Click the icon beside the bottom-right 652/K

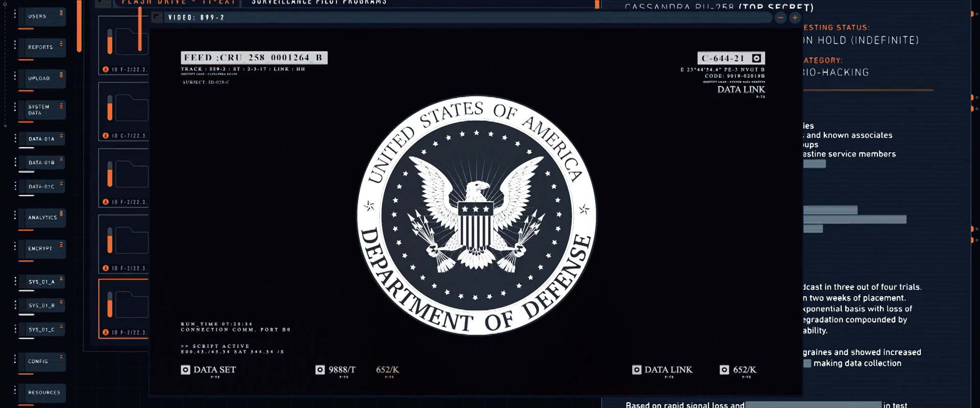pyautogui.click(x=724, y=370)
